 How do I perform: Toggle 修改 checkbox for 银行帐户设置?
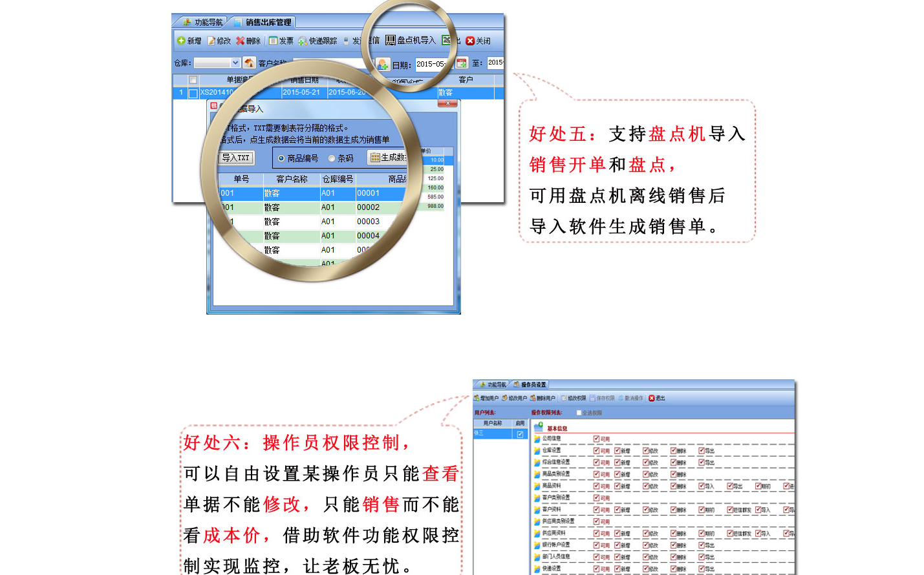tap(645, 545)
